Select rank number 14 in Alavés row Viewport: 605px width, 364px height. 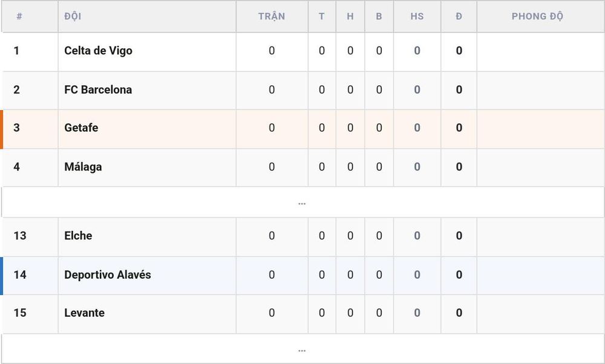click(x=20, y=275)
